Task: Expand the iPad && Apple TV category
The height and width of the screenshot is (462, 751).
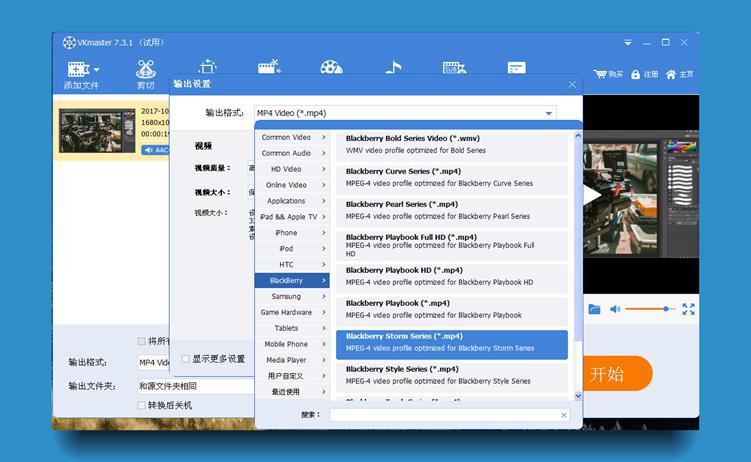Action: click(292, 216)
